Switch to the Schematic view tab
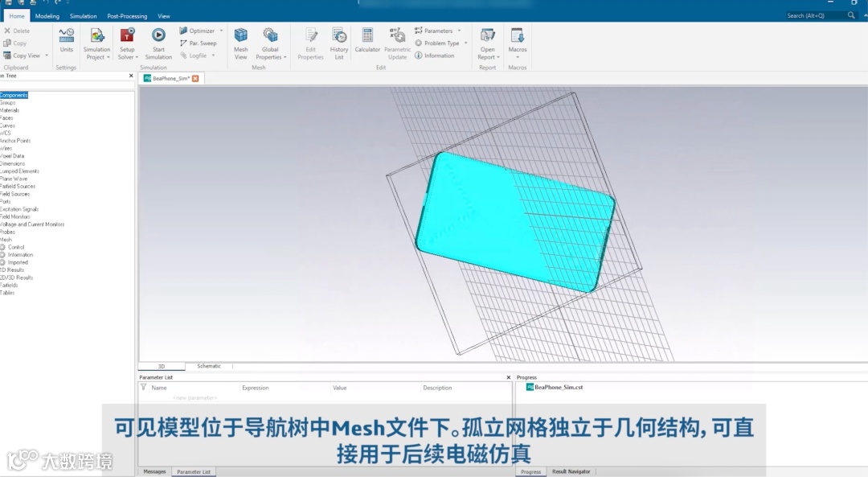 209,366
